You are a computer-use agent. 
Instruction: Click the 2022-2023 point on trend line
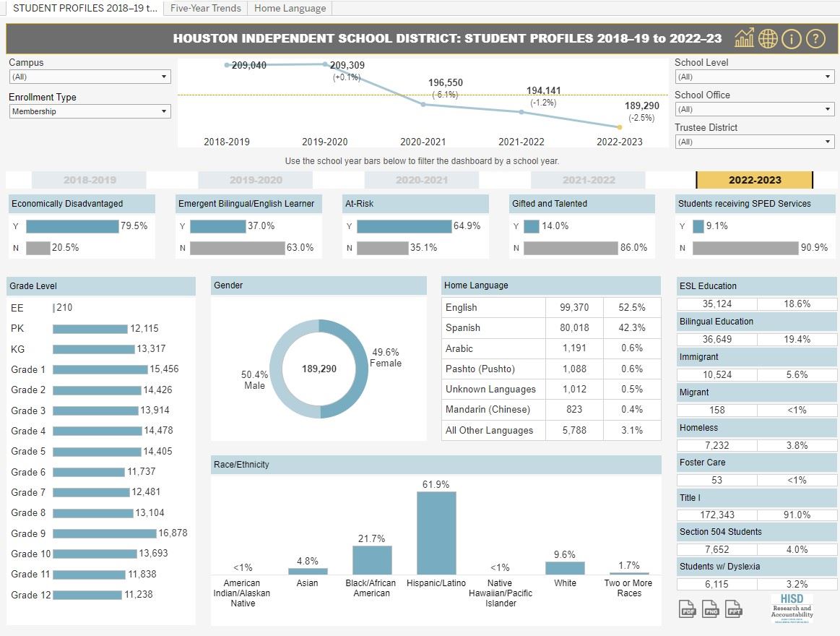point(619,127)
